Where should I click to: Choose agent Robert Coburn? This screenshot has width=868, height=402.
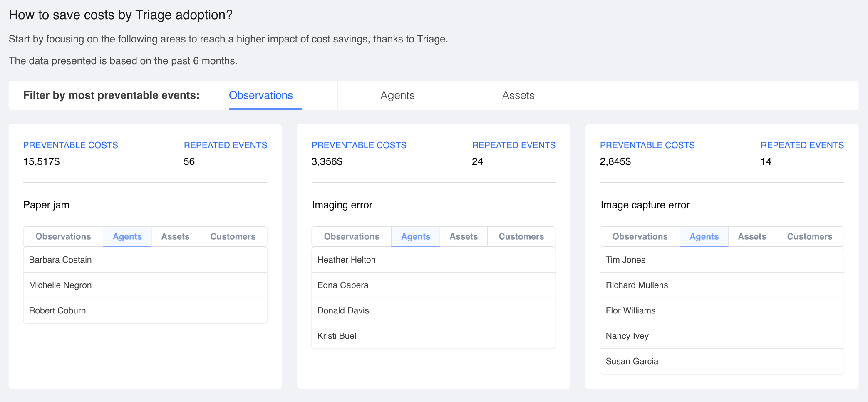click(57, 311)
